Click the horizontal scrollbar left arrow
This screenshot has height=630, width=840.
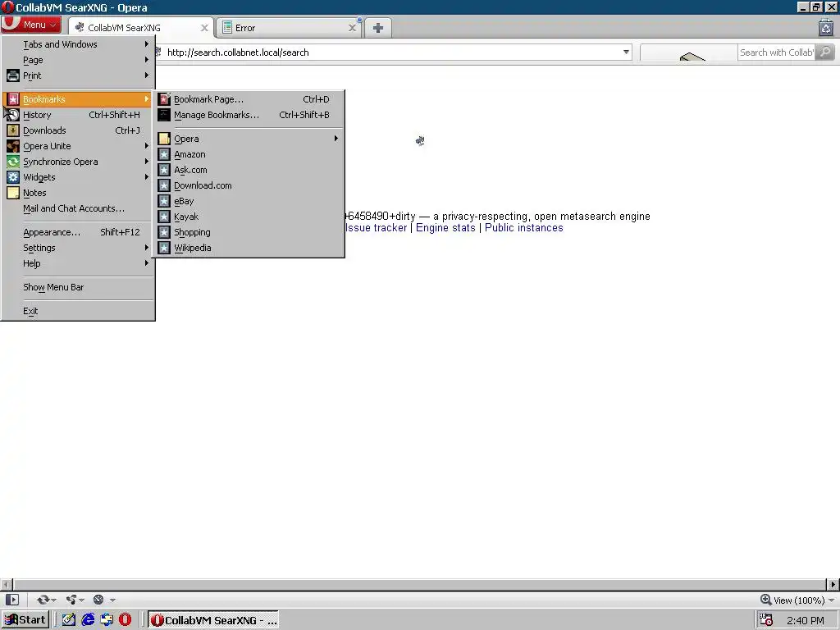tap(6, 584)
